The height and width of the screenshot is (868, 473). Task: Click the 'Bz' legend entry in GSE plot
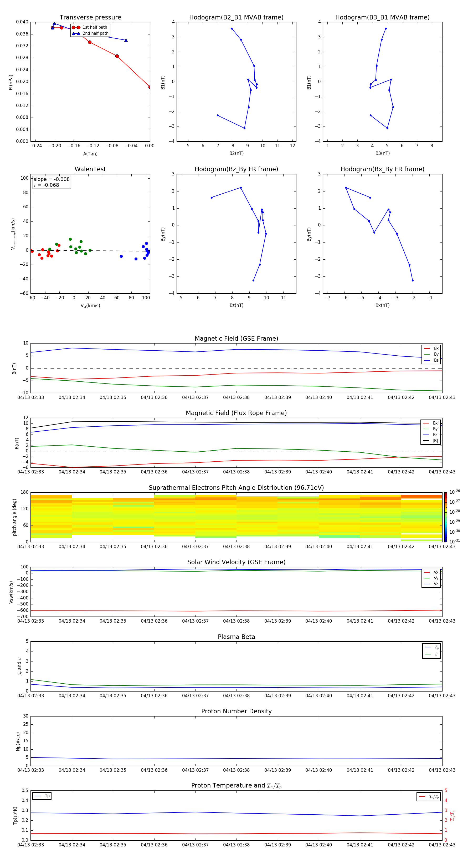(x=431, y=360)
